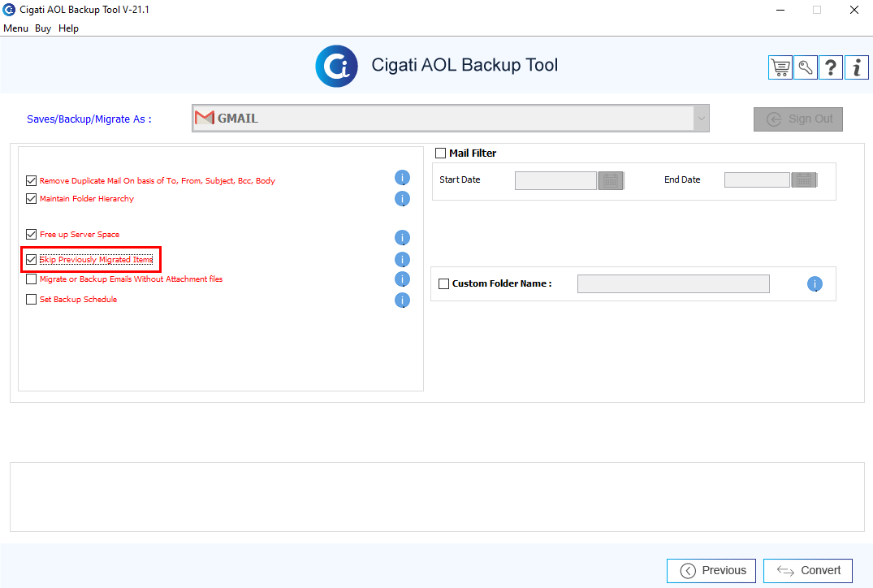The image size is (873, 588).
Task: Enable Set Backup Schedule checkbox
Action: coord(31,300)
